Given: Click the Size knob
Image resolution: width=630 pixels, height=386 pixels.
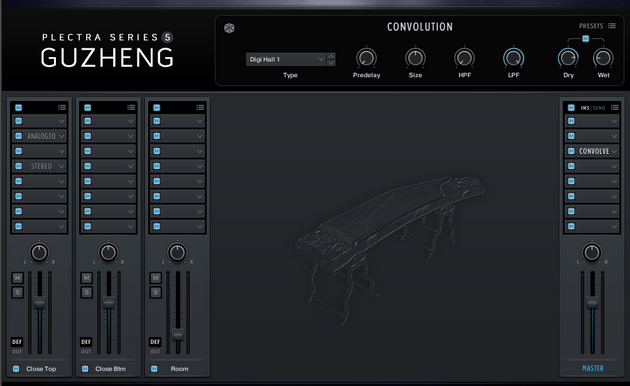Looking at the screenshot, I should [415, 58].
